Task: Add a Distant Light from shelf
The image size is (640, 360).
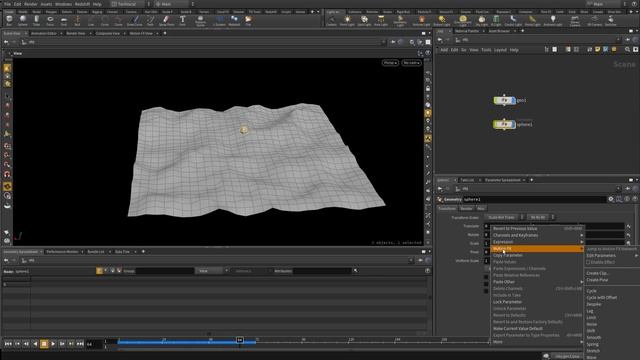Action: (442, 20)
